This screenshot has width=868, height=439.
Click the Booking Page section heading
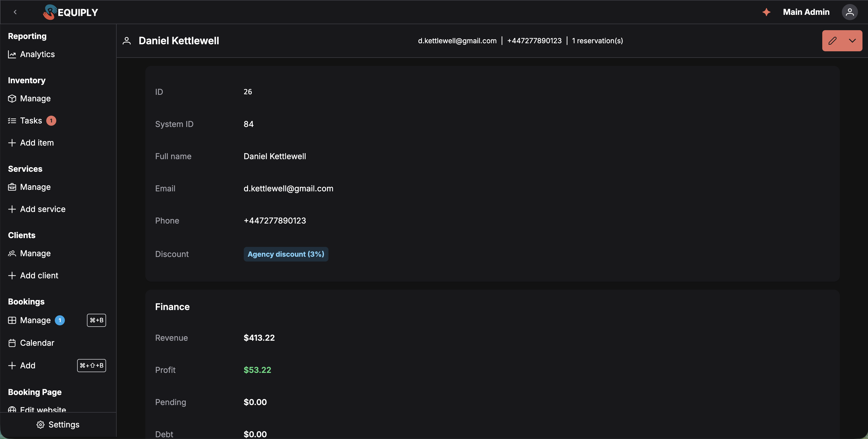35,392
